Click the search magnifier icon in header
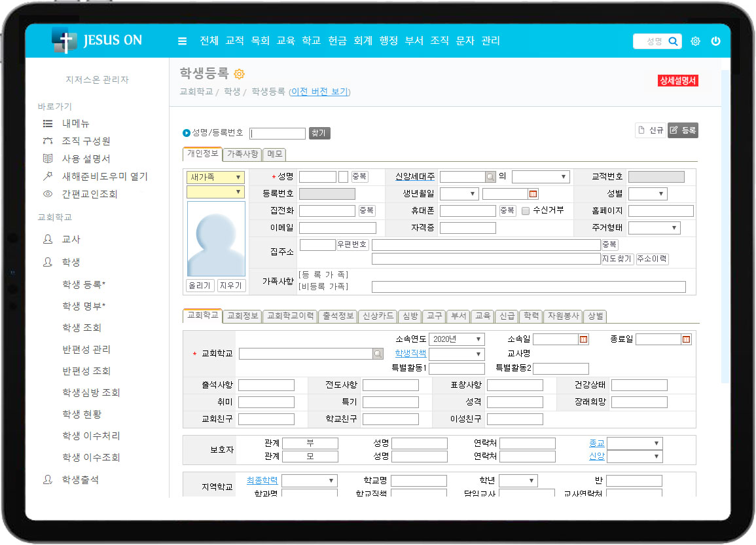The image size is (756, 545). coord(673,41)
